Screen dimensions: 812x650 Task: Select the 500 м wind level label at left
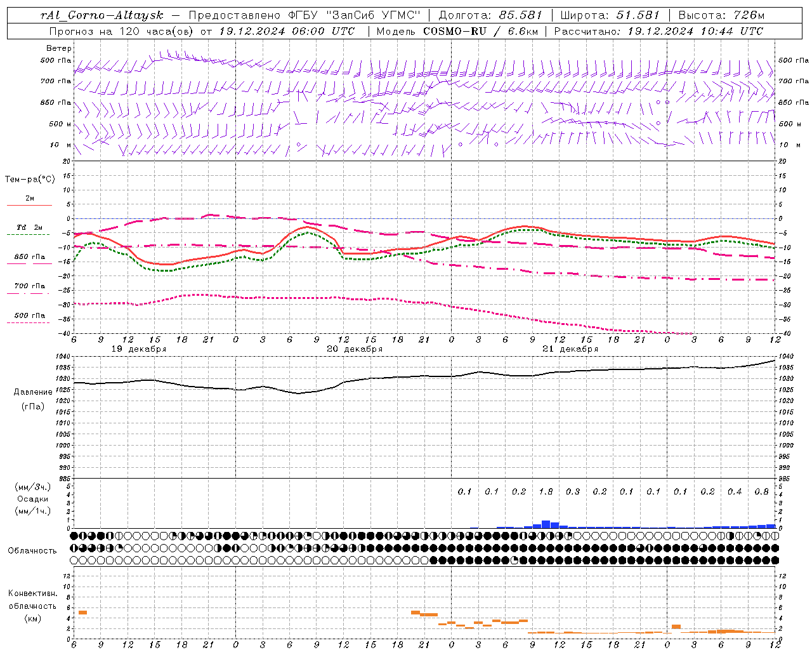tap(60, 124)
